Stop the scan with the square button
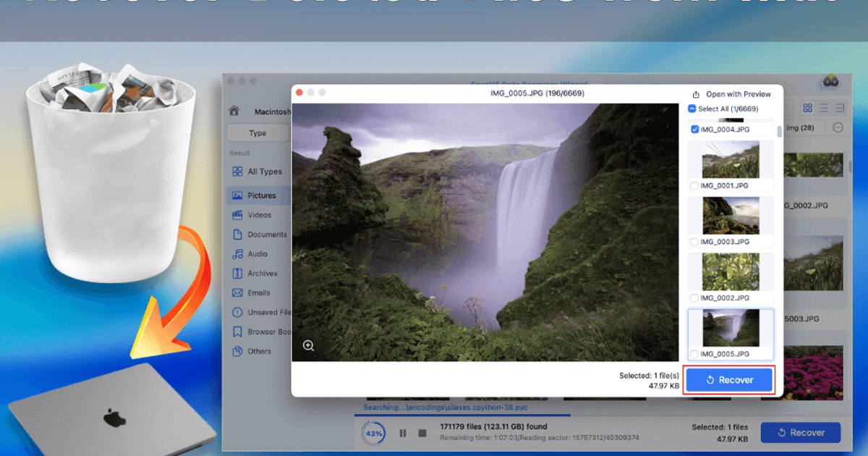 coord(422,433)
